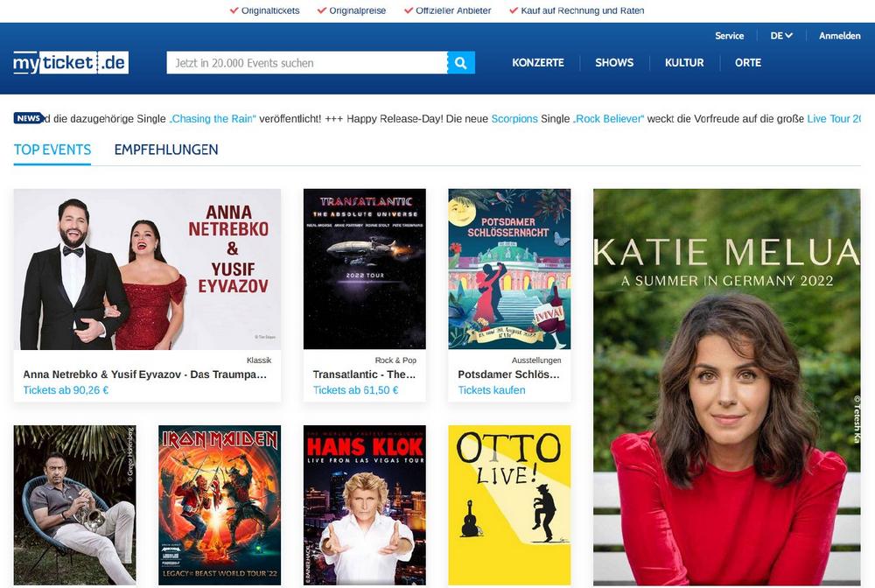Open the Service link
The width and height of the screenshot is (875, 588).
(729, 36)
